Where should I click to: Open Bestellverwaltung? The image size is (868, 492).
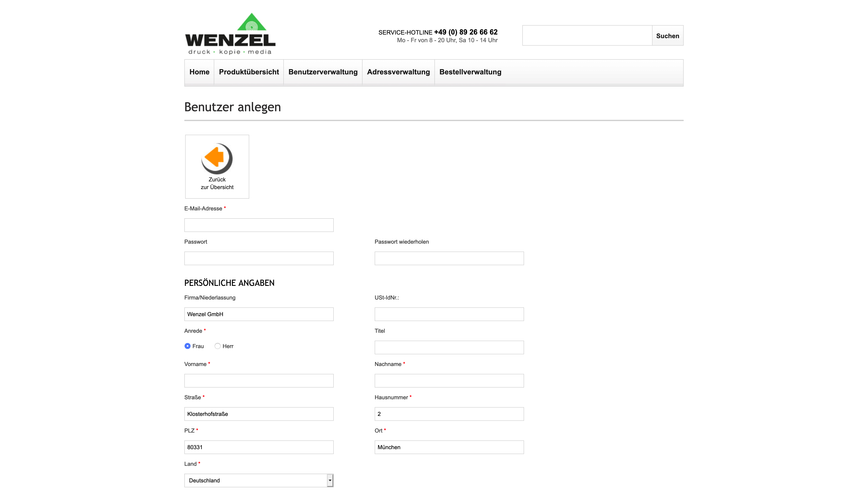(470, 72)
